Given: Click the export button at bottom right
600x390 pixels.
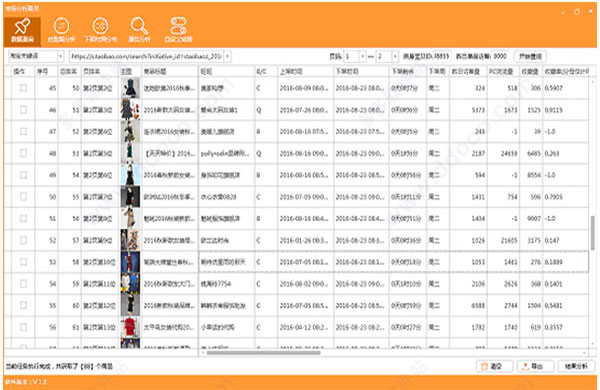Looking at the screenshot, I should pyautogui.click(x=535, y=366).
